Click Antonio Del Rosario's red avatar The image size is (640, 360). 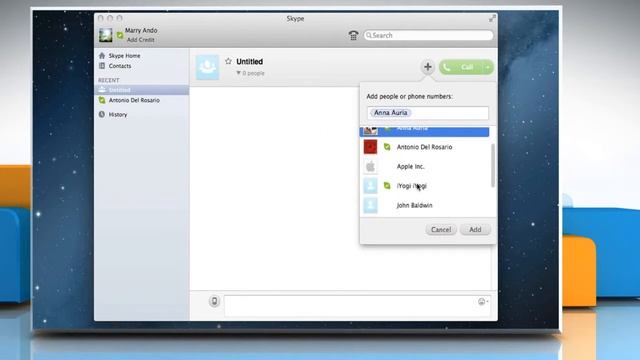[371, 147]
